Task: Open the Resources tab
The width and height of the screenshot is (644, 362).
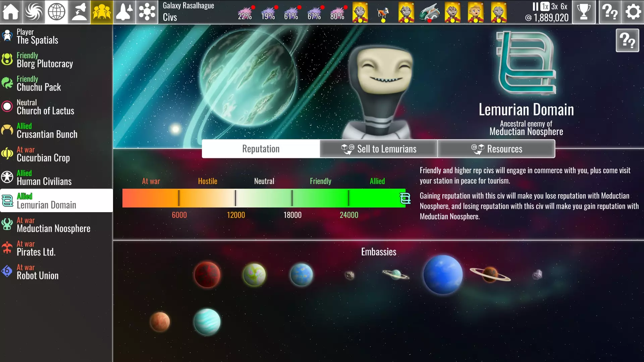Action: pyautogui.click(x=496, y=149)
